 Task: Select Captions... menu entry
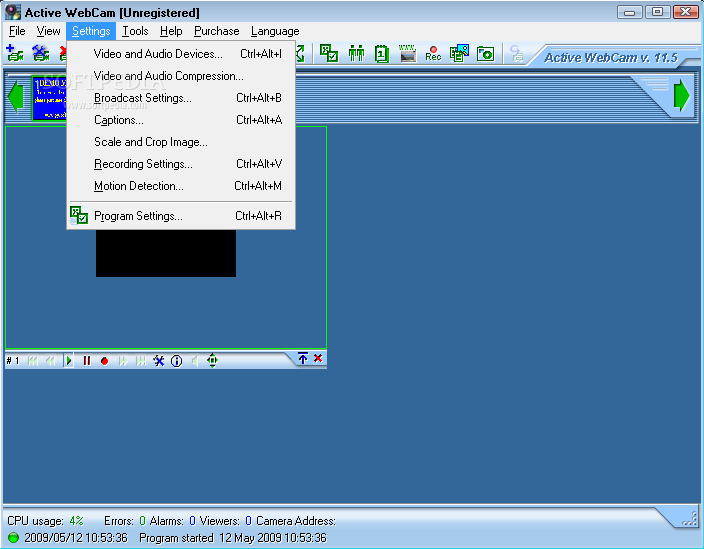tap(181, 120)
